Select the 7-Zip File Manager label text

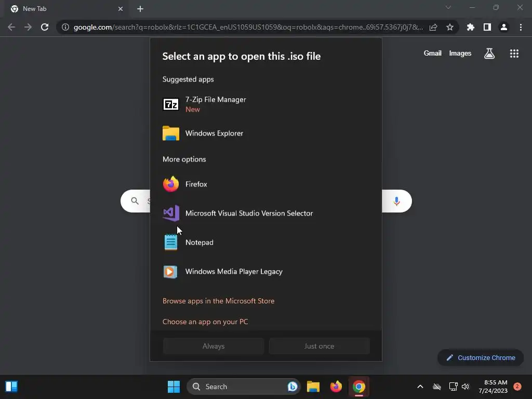(x=216, y=99)
